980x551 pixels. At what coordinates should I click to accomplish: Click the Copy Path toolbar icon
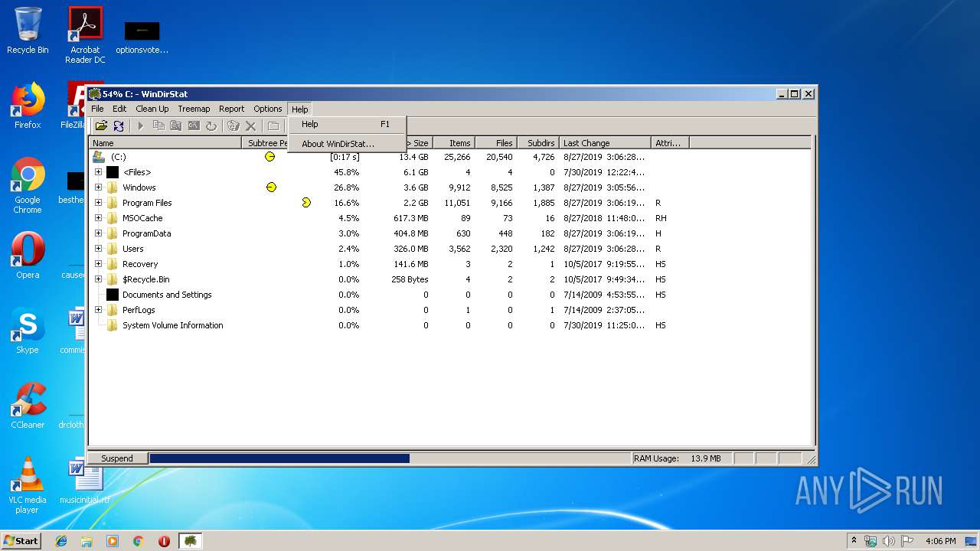tap(158, 126)
